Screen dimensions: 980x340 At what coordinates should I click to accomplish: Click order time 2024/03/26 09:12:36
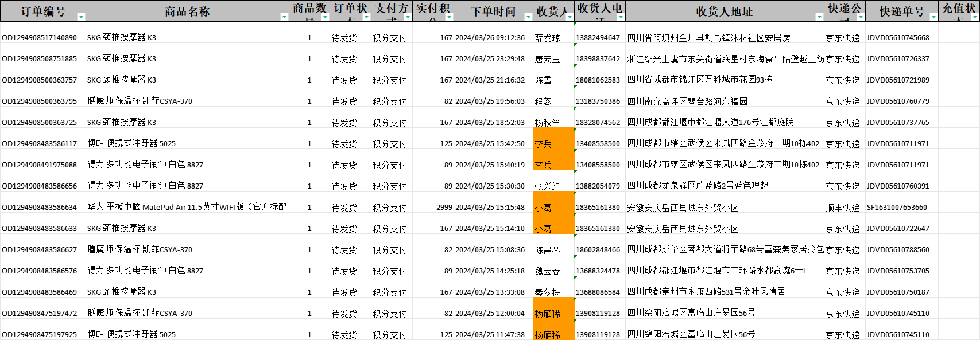(x=490, y=38)
